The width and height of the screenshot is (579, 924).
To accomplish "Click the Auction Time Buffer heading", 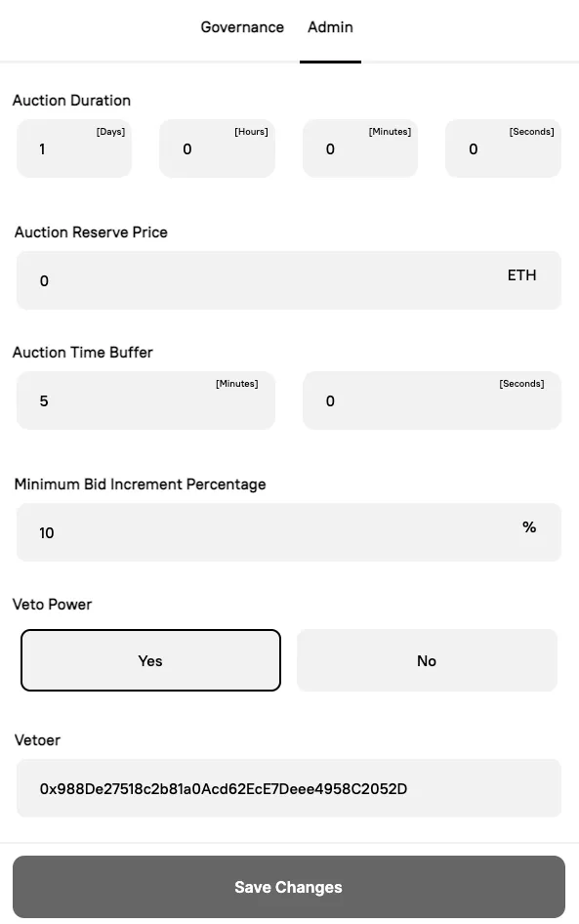I will point(82,353).
